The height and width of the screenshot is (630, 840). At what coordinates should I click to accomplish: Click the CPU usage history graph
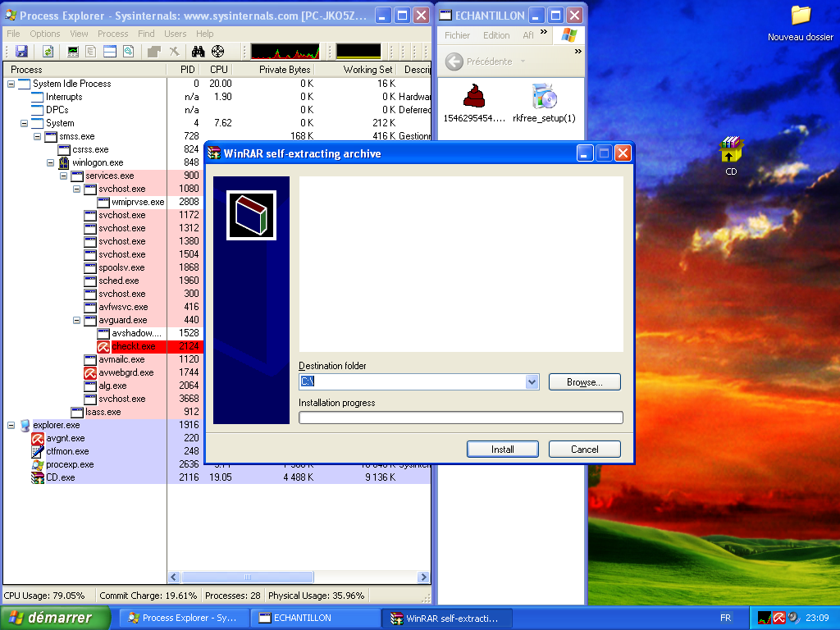285,52
